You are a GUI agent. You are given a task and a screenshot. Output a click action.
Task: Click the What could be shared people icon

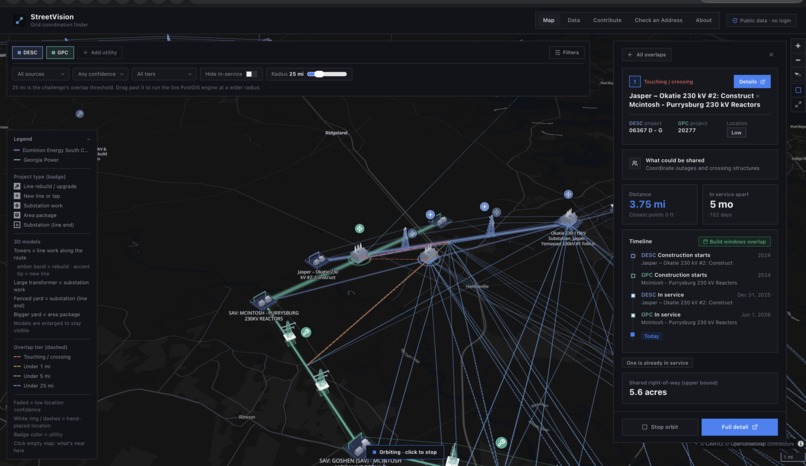635,164
